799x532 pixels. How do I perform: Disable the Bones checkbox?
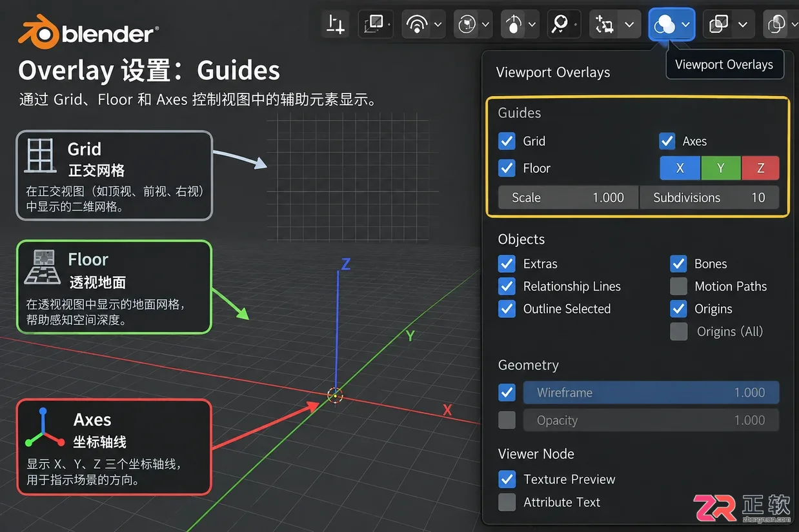678,263
